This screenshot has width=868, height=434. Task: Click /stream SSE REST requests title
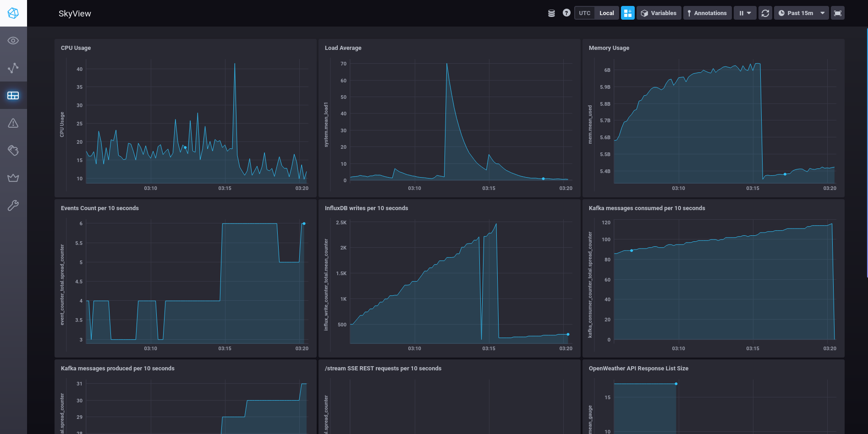[383, 369]
